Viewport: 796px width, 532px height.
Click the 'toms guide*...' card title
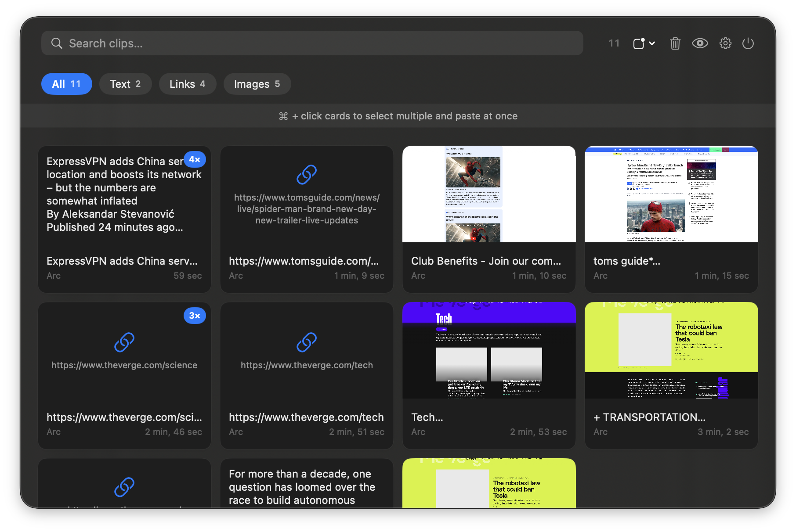pyautogui.click(x=627, y=261)
